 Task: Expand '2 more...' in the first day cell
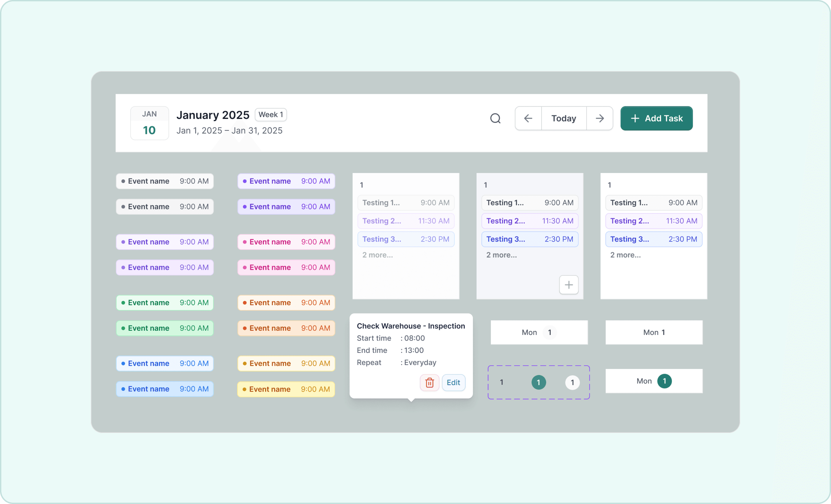pyautogui.click(x=377, y=255)
